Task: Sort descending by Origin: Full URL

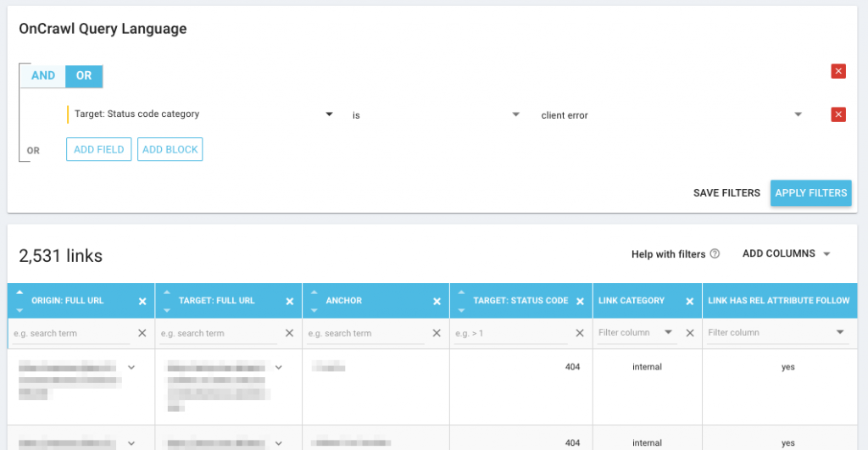Action: point(20,310)
